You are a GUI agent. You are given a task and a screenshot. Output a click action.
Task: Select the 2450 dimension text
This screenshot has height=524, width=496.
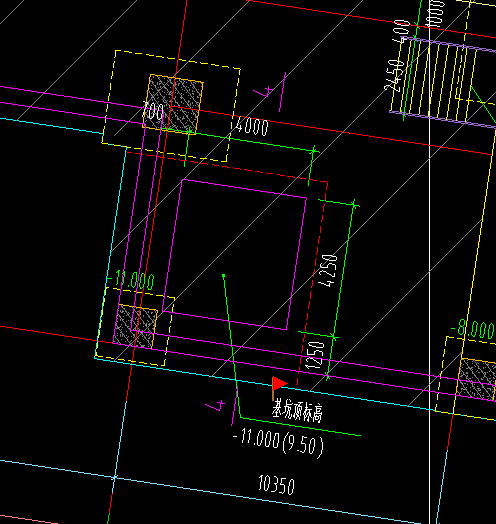(394, 76)
